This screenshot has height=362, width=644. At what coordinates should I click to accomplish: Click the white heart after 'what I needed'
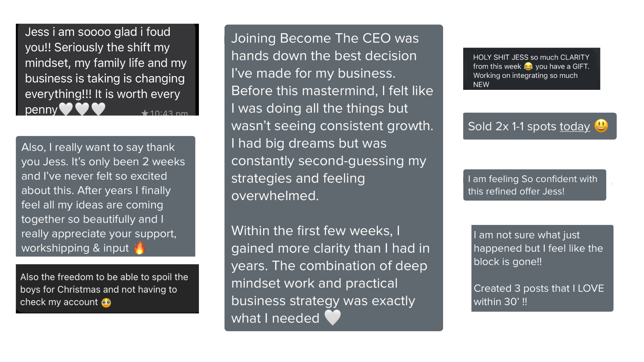click(333, 317)
